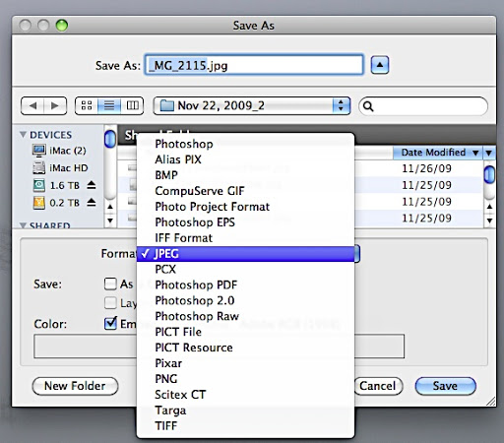Collapse the SHARED section

(x=23, y=225)
